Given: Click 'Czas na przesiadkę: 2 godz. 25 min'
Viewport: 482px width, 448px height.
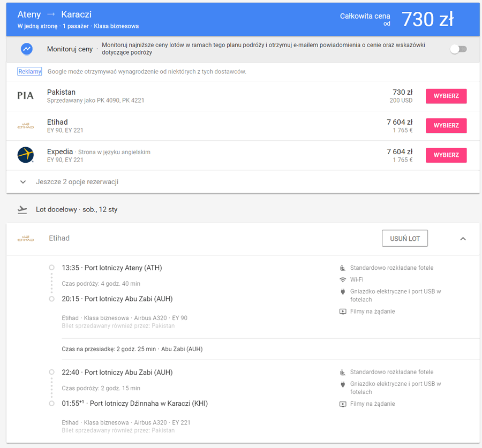Looking at the screenshot, I should click(x=109, y=349).
